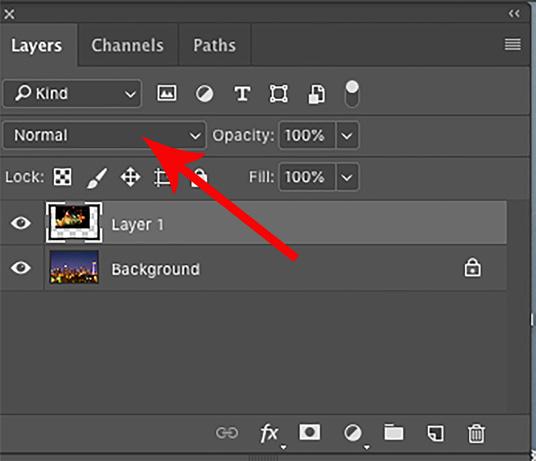Switch to the Channels tab
Viewport: 536px width, 461px height.
tap(128, 45)
